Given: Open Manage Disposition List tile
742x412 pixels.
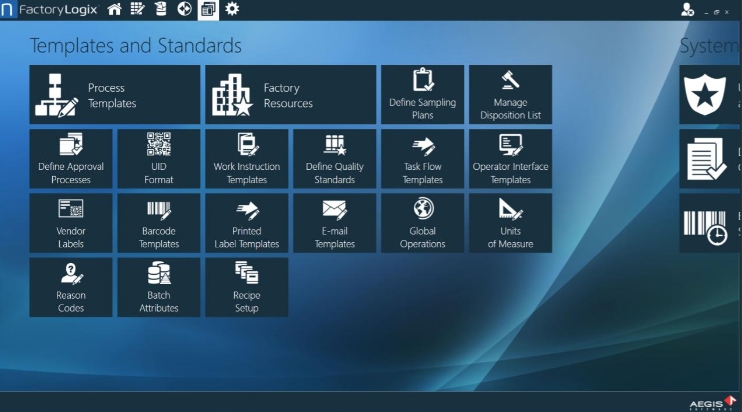Looking at the screenshot, I should (511, 95).
